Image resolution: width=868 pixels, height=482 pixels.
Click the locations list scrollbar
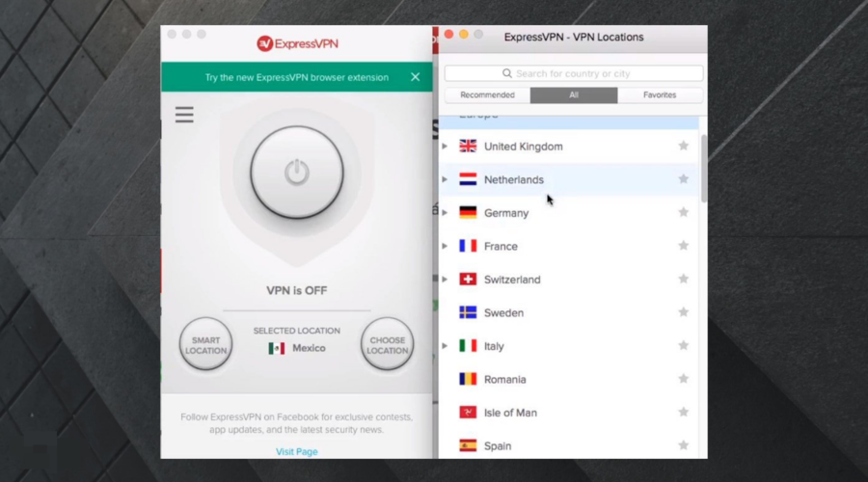(x=704, y=169)
